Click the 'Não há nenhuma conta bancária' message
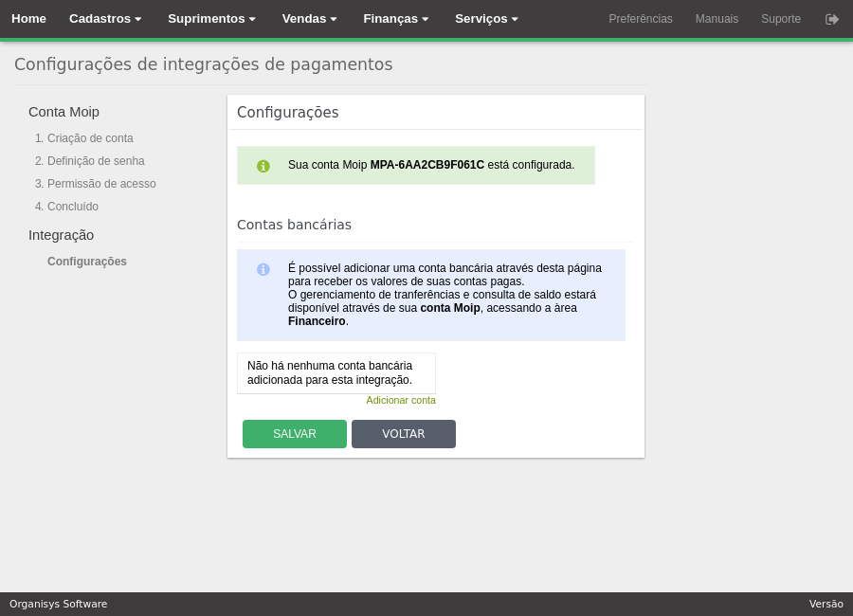This screenshot has height=616, width=853. [x=336, y=372]
